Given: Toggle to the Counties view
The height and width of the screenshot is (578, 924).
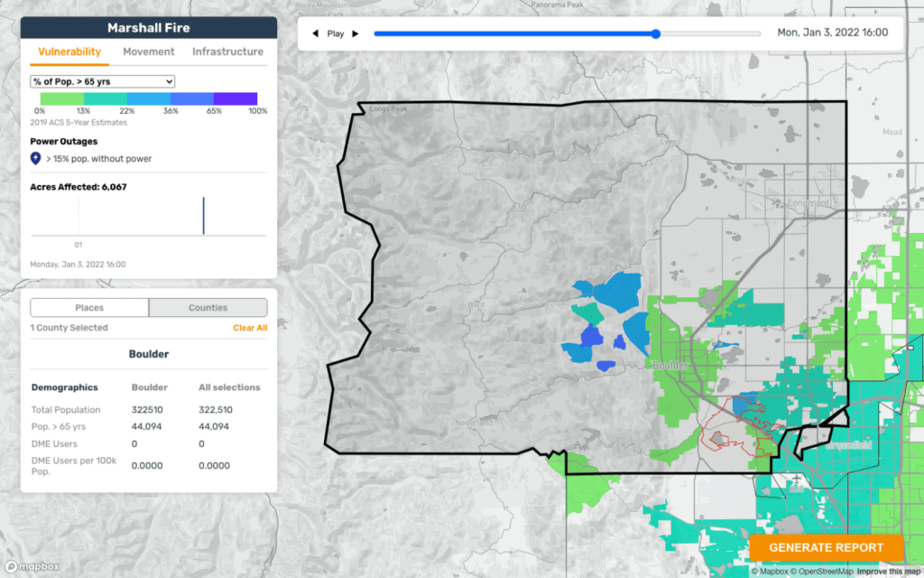Looking at the screenshot, I should click(x=208, y=308).
